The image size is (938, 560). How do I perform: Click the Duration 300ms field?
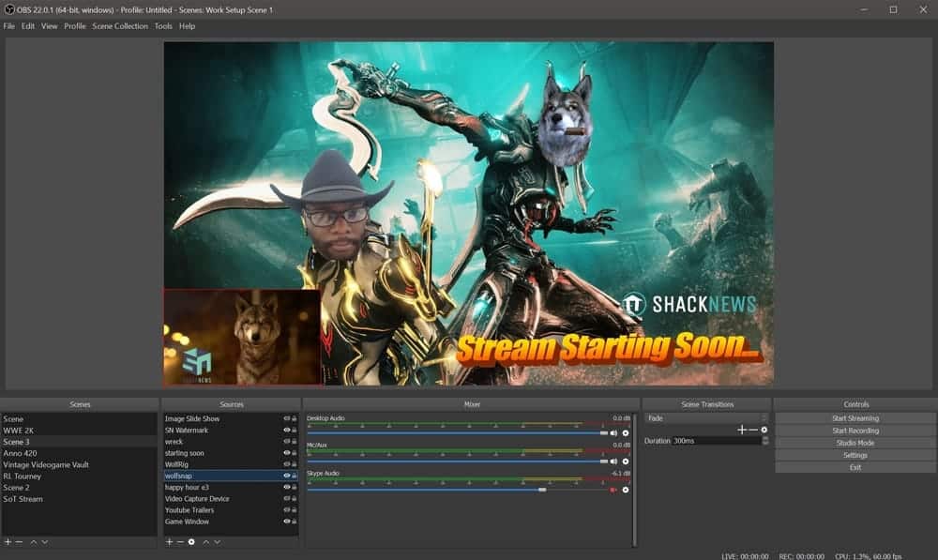tap(717, 441)
